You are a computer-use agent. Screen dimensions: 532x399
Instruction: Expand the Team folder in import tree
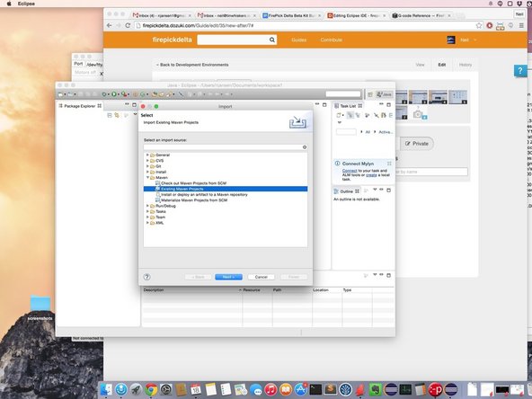tap(147, 217)
